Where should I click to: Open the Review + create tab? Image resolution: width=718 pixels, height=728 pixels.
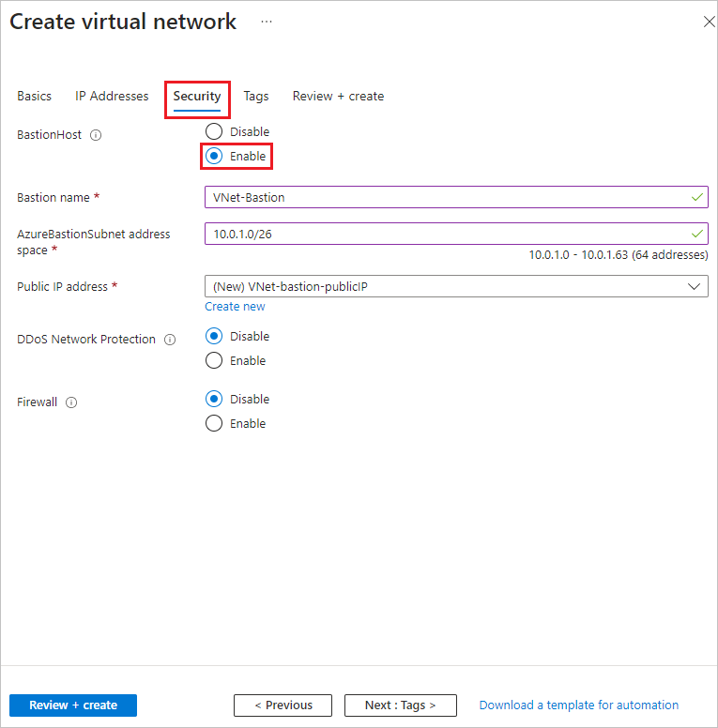click(338, 96)
